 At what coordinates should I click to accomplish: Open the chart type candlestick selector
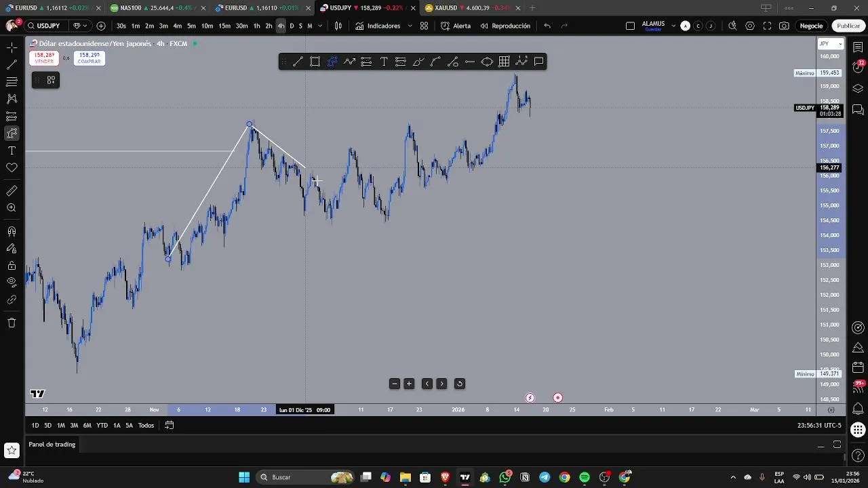[x=338, y=26]
